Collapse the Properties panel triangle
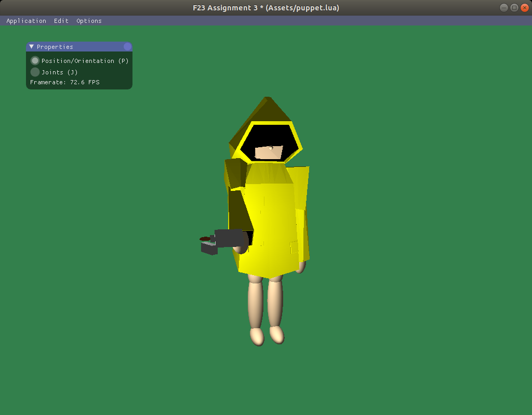532x415 pixels. [32, 46]
